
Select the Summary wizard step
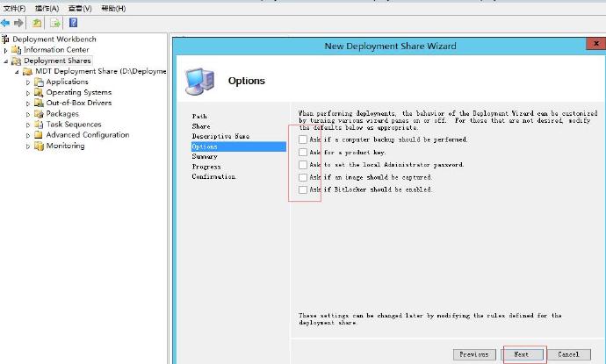click(x=205, y=157)
